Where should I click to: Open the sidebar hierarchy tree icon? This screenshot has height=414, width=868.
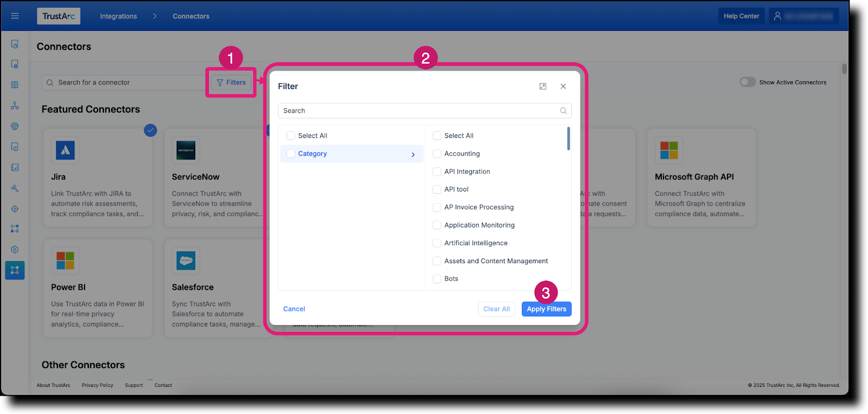[x=15, y=105]
